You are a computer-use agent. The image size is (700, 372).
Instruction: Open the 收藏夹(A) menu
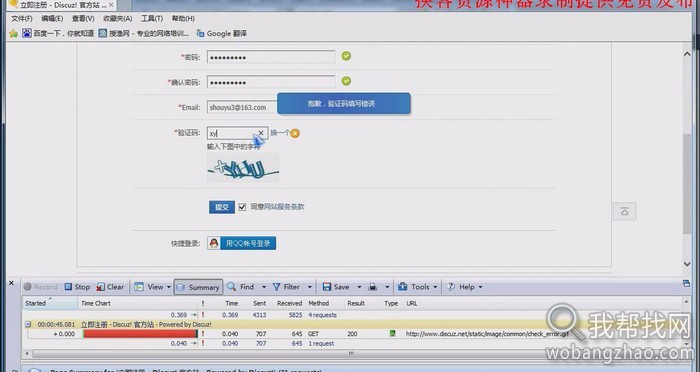[117, 19]
